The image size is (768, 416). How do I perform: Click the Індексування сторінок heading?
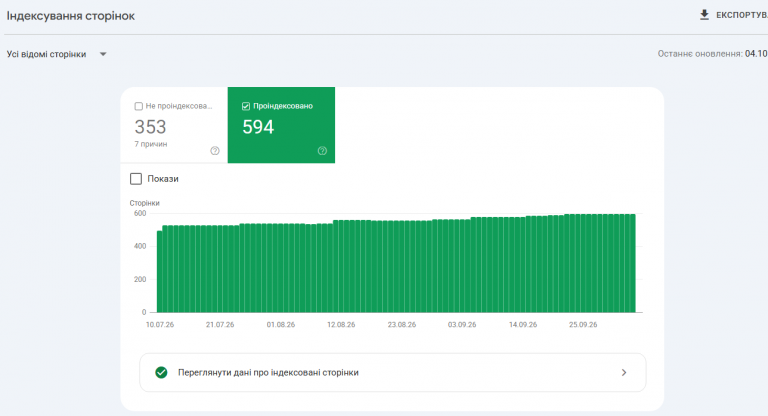71,16
